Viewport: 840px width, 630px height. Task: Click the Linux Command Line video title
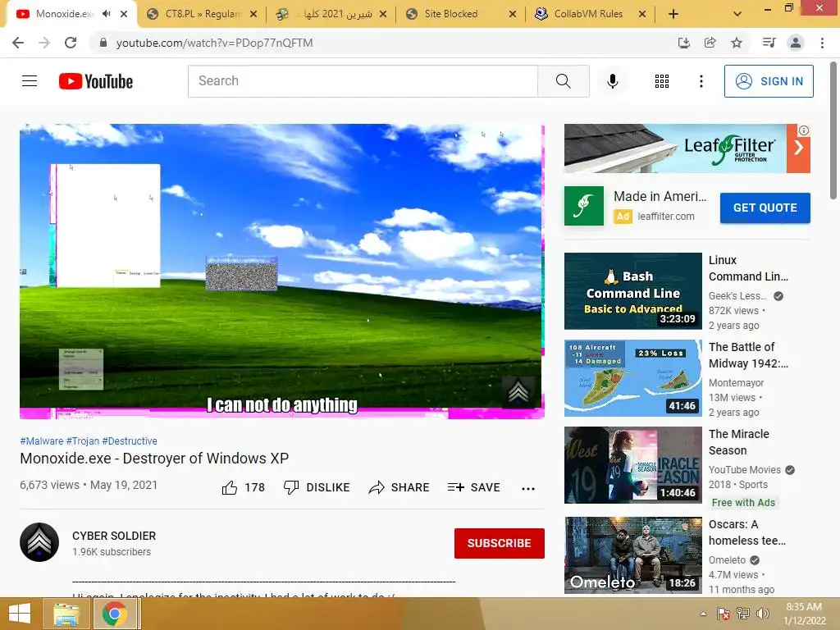click(x=748, y=268)
